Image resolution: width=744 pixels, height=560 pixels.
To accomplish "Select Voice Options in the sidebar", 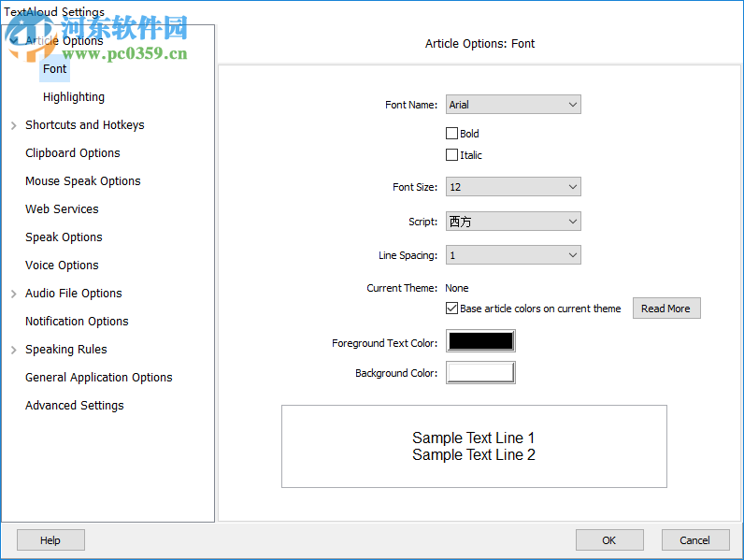I will pyautogui.click(x=62, y=265).
